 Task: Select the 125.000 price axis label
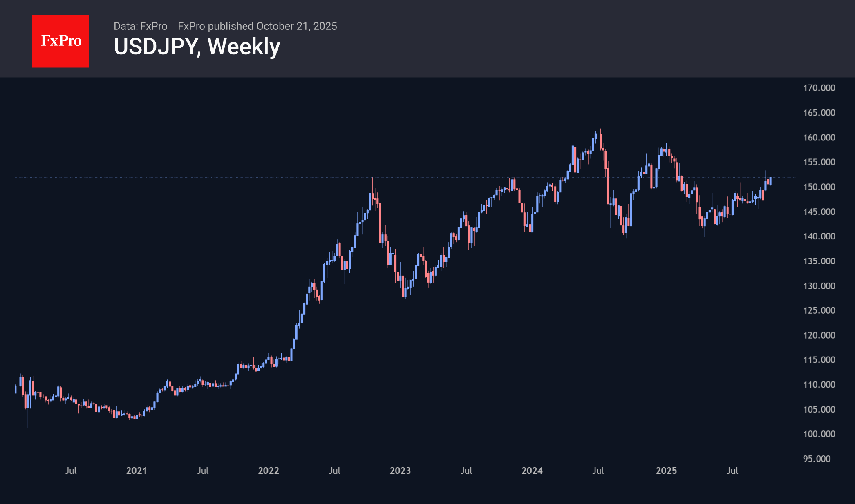[x=819, y=310]
